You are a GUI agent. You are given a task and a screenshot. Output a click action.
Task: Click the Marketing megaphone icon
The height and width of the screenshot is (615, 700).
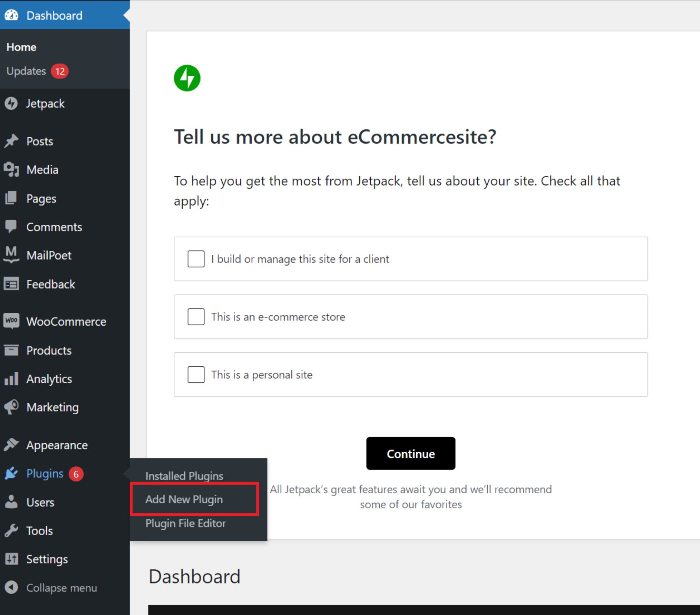click(x=11, y=407)
